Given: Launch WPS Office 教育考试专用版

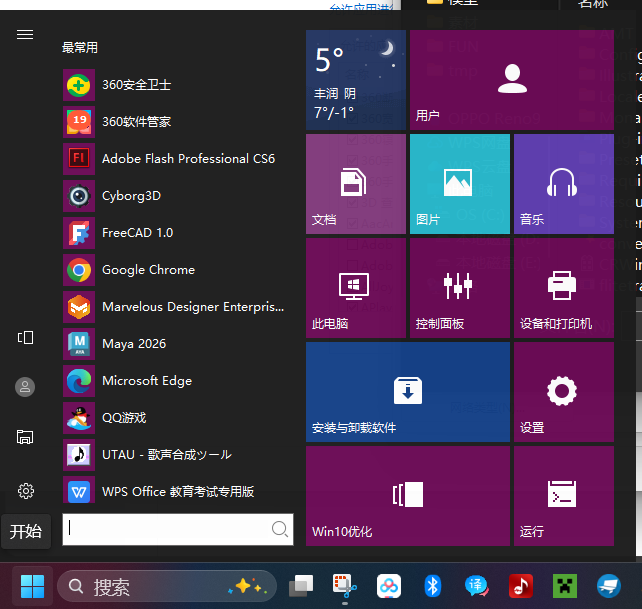Looking at the screenshot, I should coord(178,491).
